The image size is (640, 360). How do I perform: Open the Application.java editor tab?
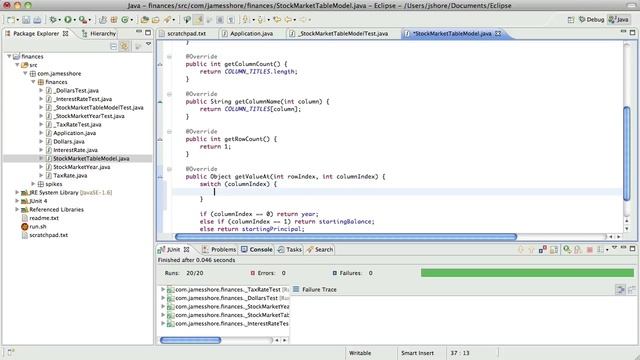[x=251, y=33]
